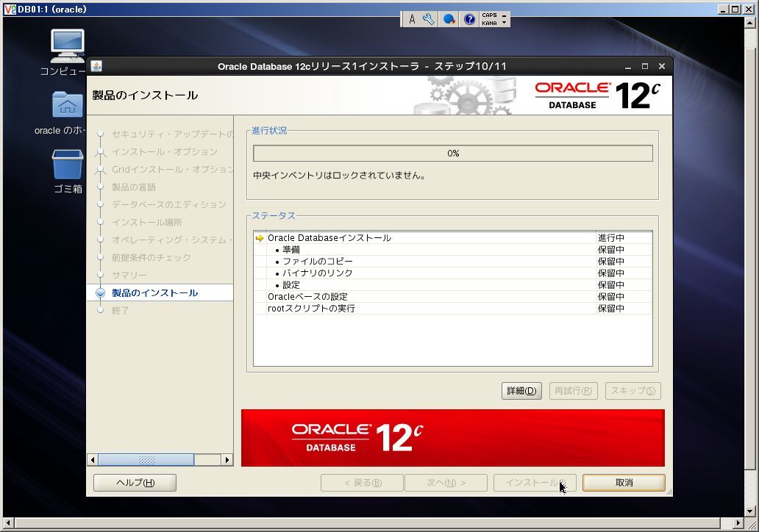Image resolution: width=759 pixels, height=532 pixels.
Task: Maximize the Oracle installer window
Action: pyautogui.click(x=645, y=67)
